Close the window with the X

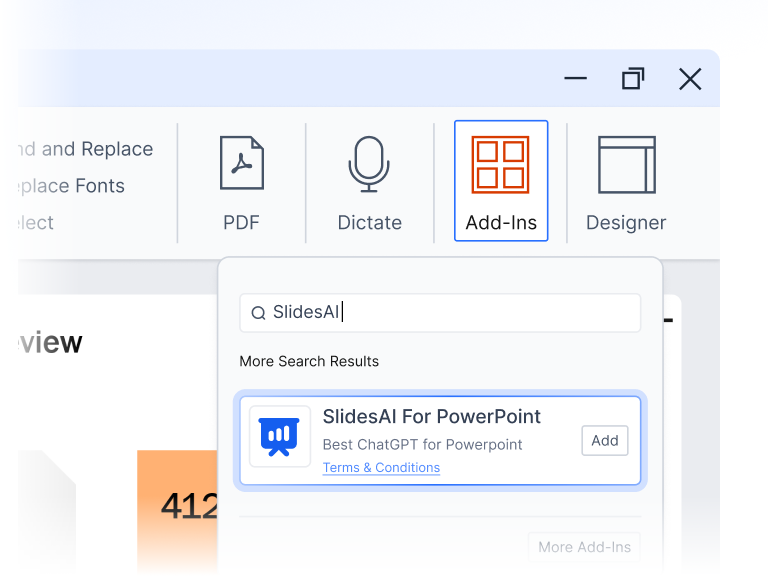(x=690, y=79)
